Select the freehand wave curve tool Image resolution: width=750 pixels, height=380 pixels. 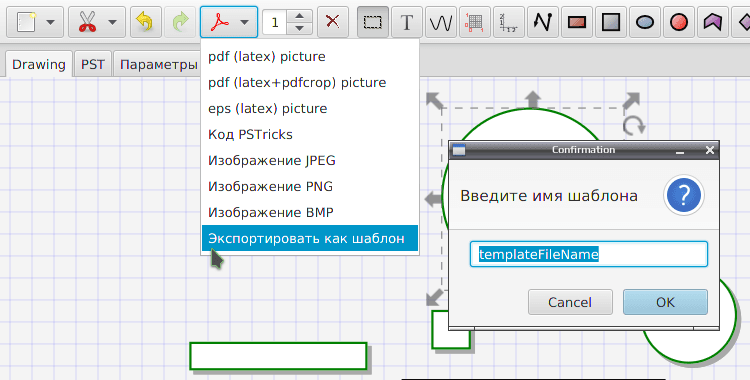tap(441, 22)
